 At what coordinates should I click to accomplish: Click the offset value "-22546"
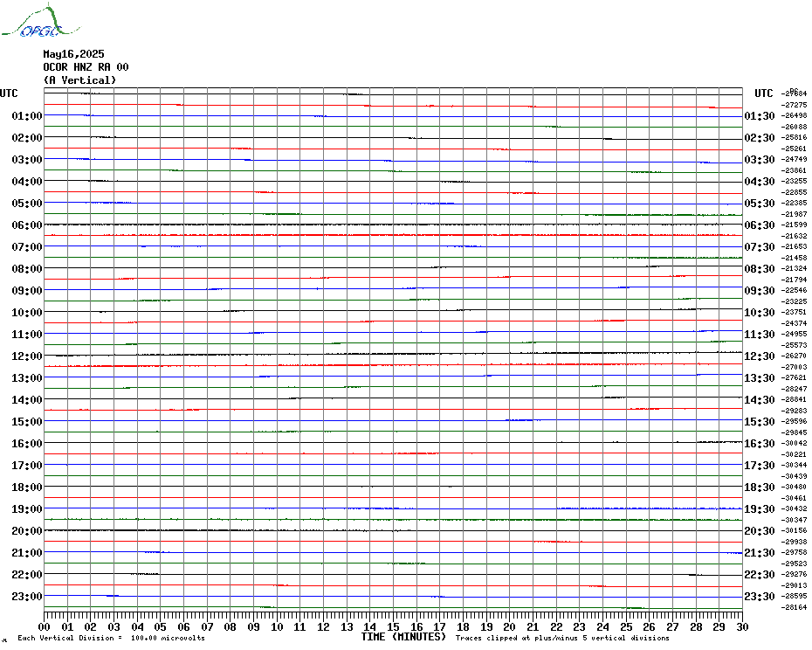pos(794,290)
